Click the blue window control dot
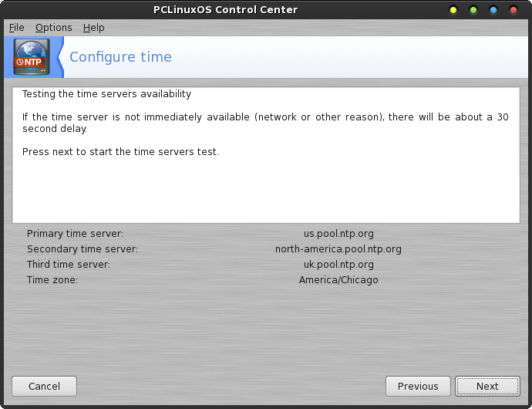Viewport: 532px width, 409px height. click(x=493, y=10)
